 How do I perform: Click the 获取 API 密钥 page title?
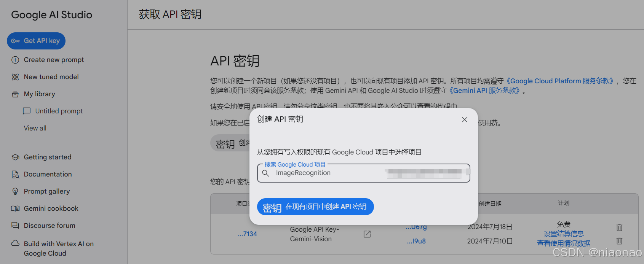tap(170, 14)
